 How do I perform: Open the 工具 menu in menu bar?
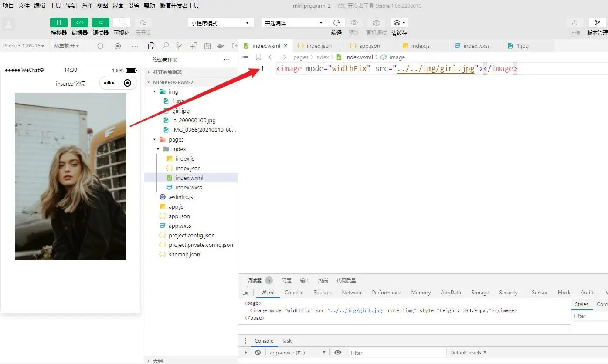(x=55, y=6)
